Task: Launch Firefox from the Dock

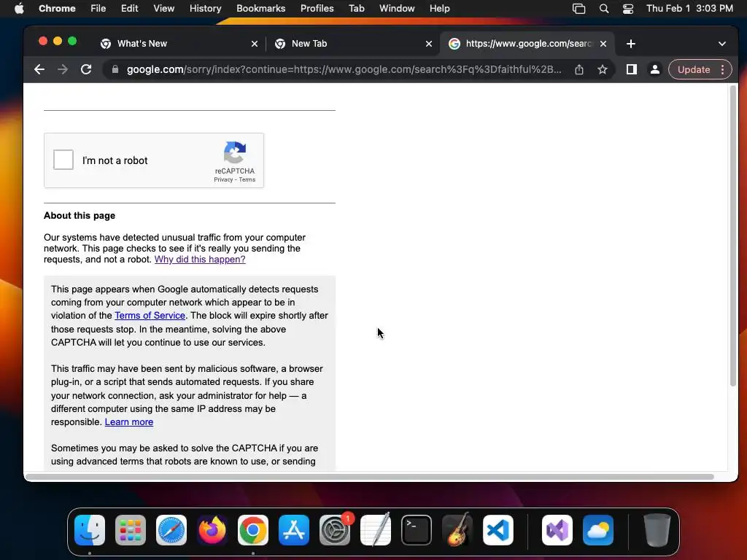Action: coord(212,530)
